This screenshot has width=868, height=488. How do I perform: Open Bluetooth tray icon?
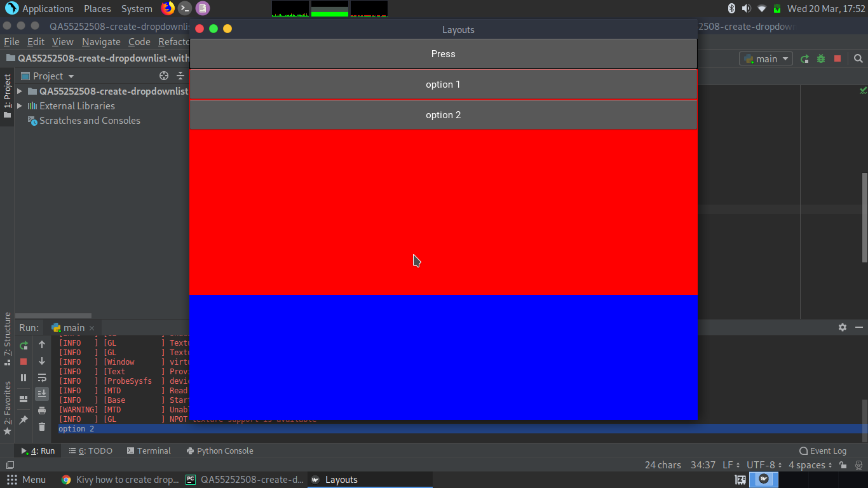(731, 8)
